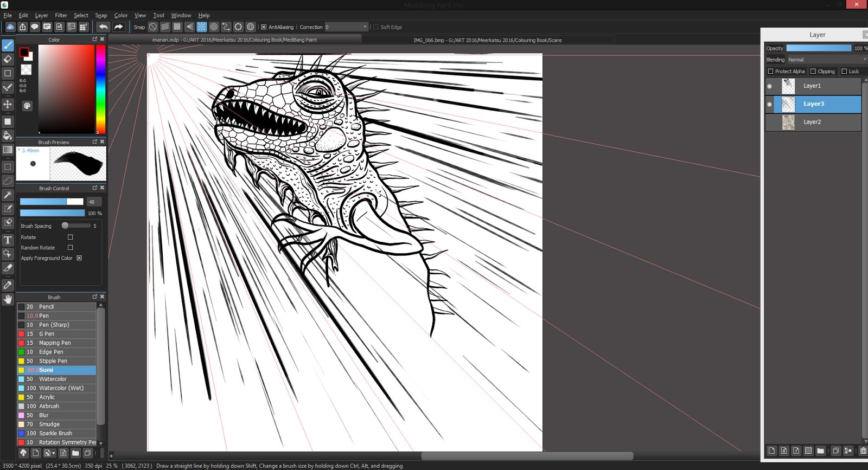Select the rectangular Select tool
Image resolution: width=868 pixels, height=470 pixels.
click(x=8, y=167)
